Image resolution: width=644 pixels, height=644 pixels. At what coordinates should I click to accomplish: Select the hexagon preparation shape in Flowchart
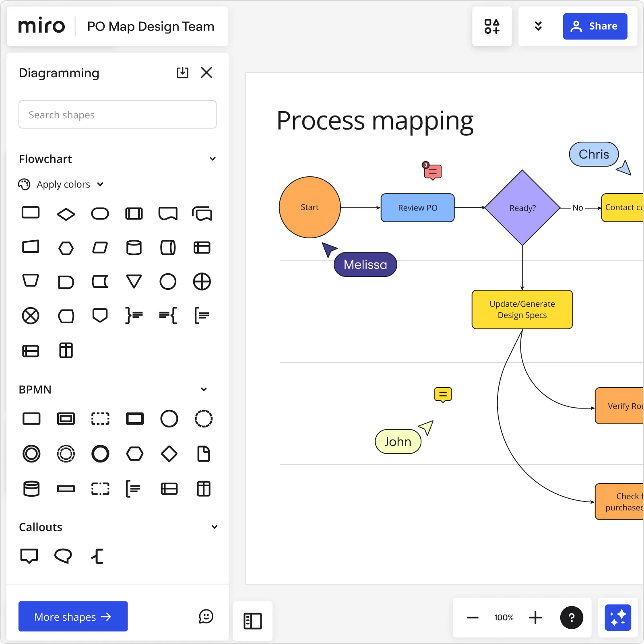(66, 248)
